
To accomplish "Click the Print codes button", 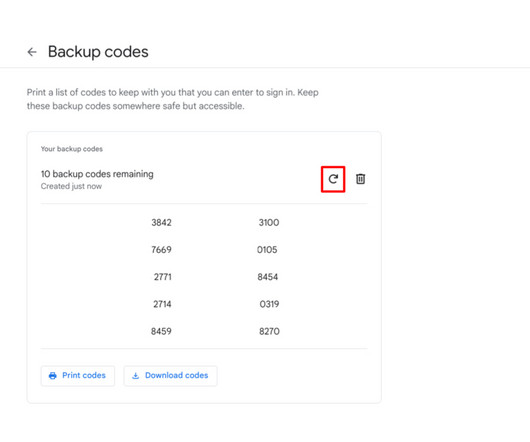I will tap(78, 375).
